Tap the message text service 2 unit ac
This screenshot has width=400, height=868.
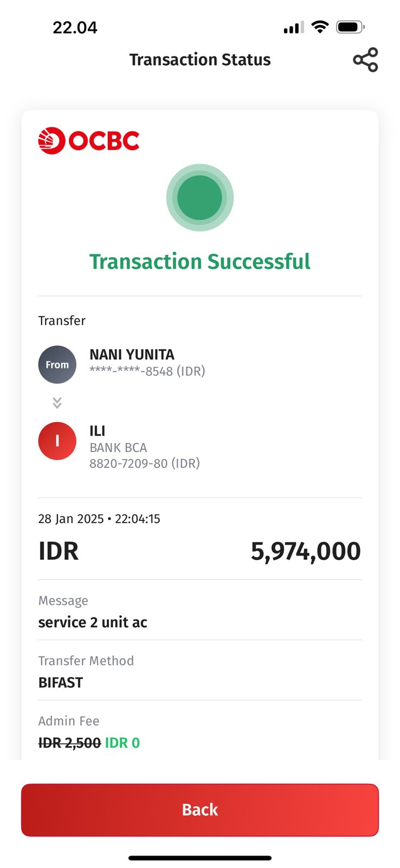[93, 622]
